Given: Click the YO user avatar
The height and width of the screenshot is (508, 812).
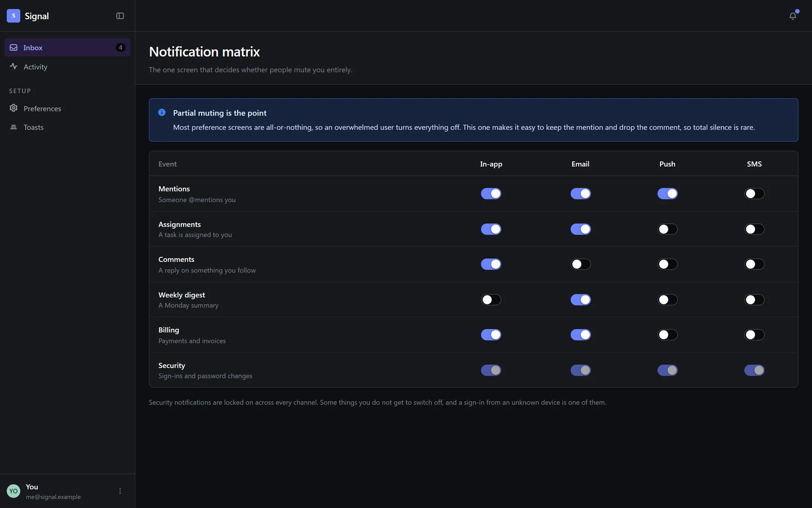Looking at the screenshot, I should click(14, 491).
